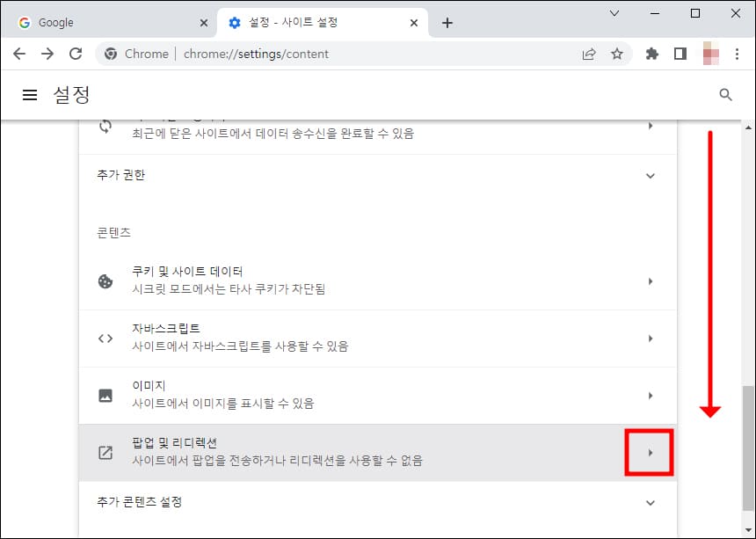Open the Chrome profile avatar

coord(712,54)
